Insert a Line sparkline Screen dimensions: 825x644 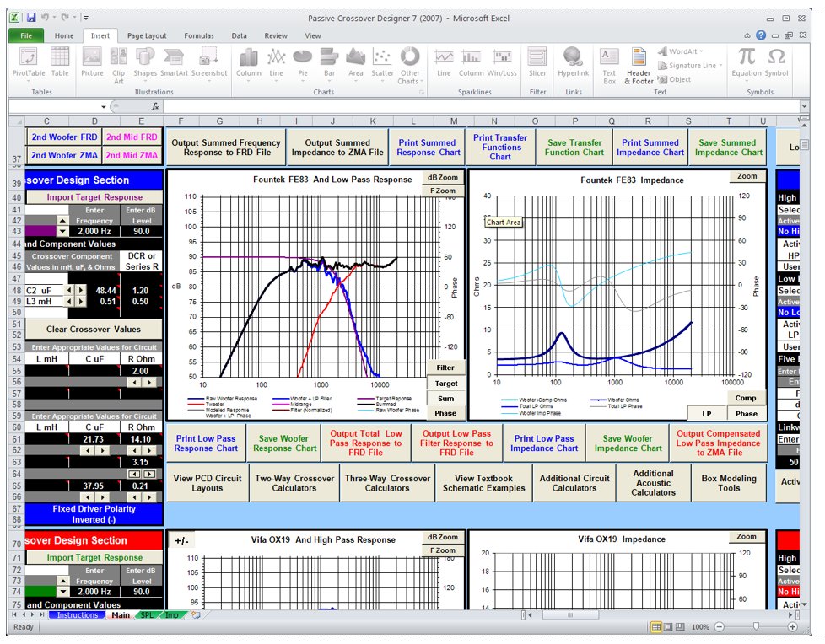444,62
